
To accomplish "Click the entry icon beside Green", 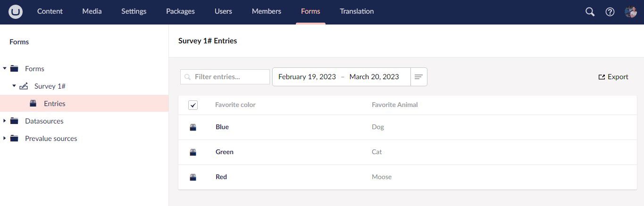I will (x=193, y=152).
